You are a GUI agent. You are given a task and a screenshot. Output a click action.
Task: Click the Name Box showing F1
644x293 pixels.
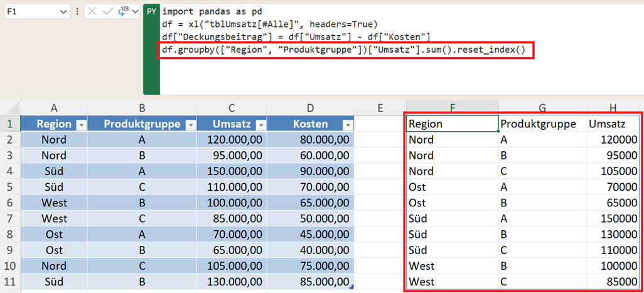(x=30, y=12)
